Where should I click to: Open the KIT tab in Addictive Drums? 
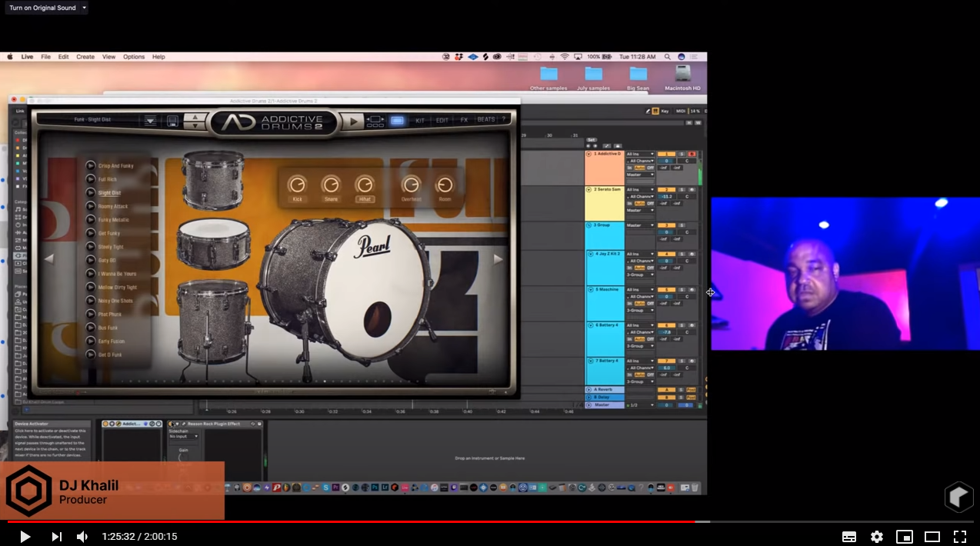420,120
